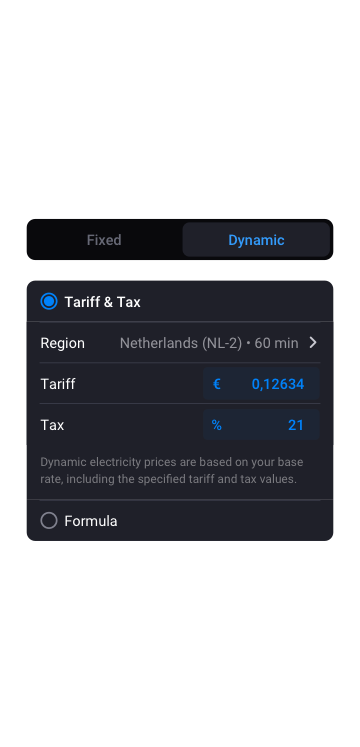Click the dynamic electricity prices description
Viewport: 360px width, 747px height.
pyautogui.click(x=172, y=471)
